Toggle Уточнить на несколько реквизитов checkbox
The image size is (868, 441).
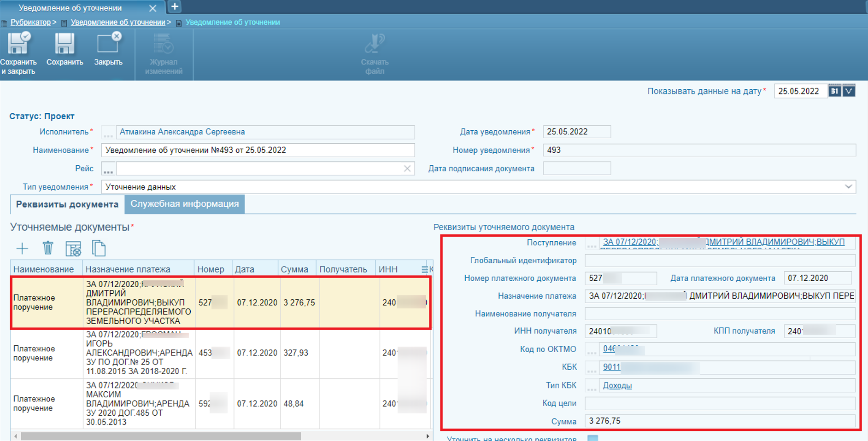pos(593,438)
